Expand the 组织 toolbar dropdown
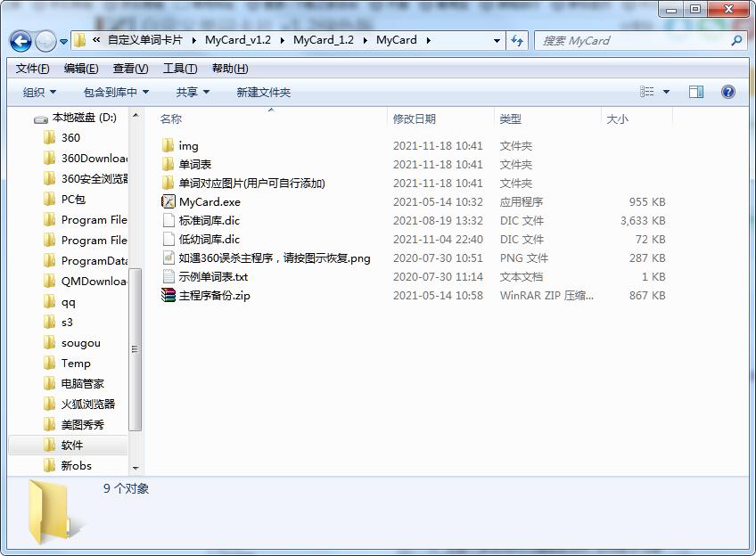 tap(39, 92)
